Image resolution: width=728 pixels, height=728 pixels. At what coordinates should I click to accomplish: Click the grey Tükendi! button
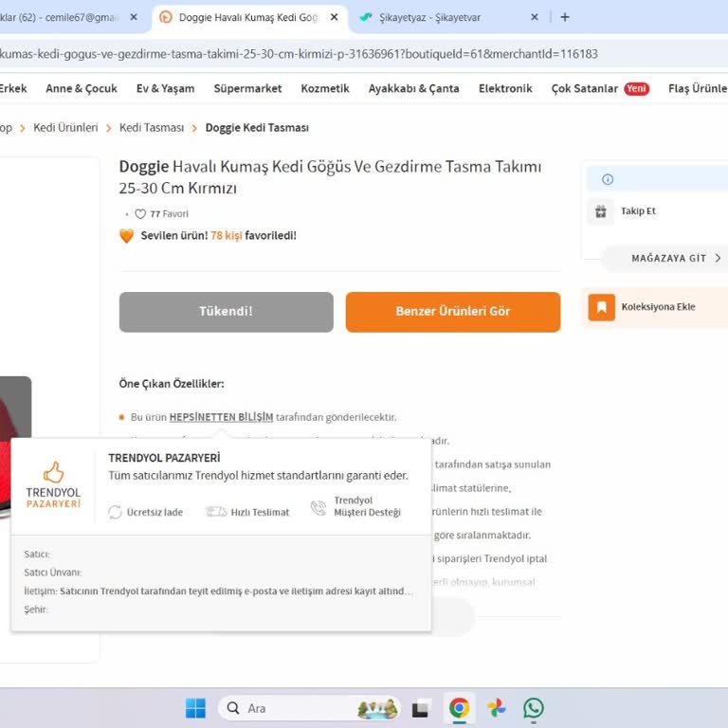point(227,312)
